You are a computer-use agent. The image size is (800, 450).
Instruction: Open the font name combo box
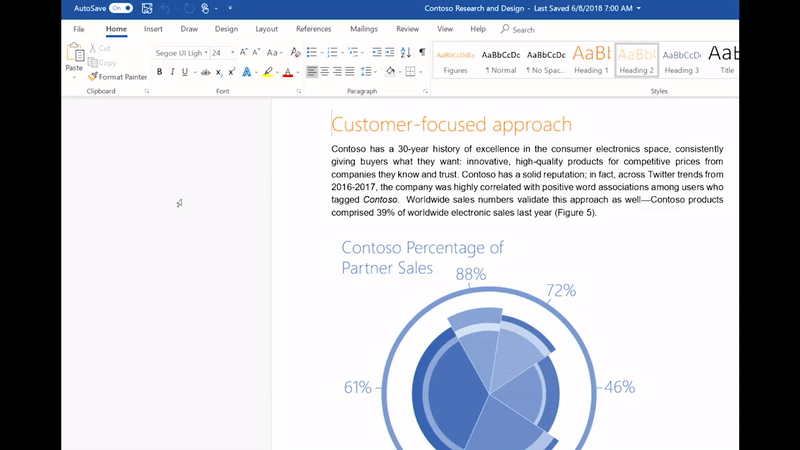(182, 53)
